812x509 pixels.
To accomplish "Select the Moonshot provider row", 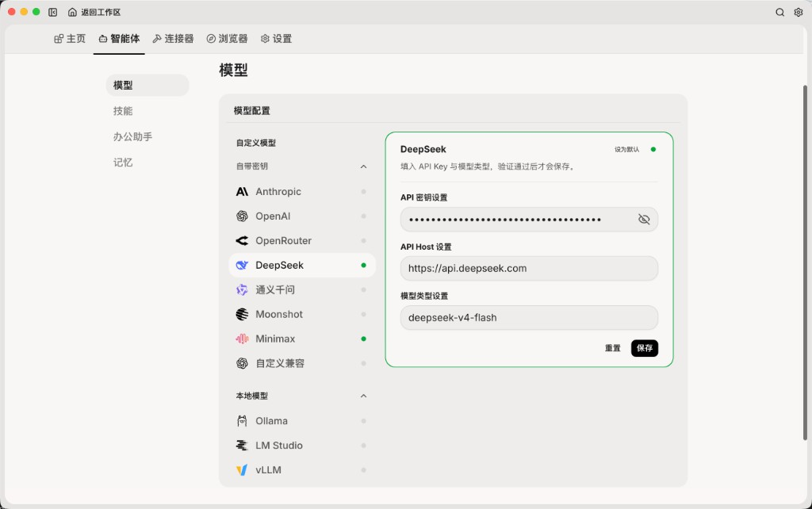I will click(302, 314).
